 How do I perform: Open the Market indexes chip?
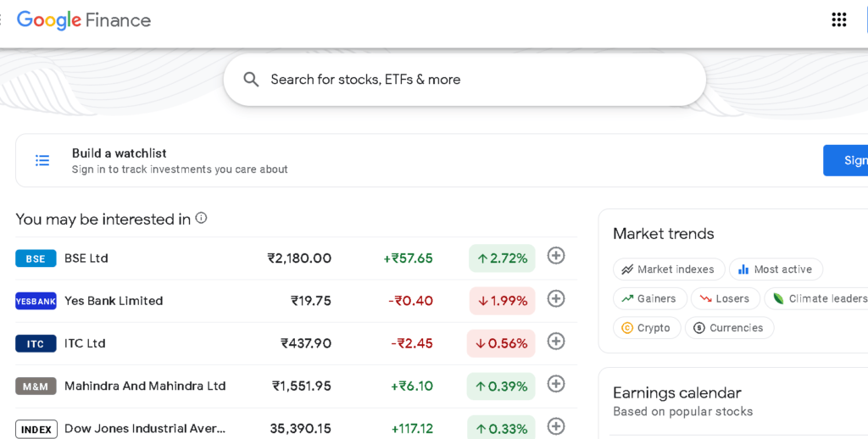click(x=669, y=270)
